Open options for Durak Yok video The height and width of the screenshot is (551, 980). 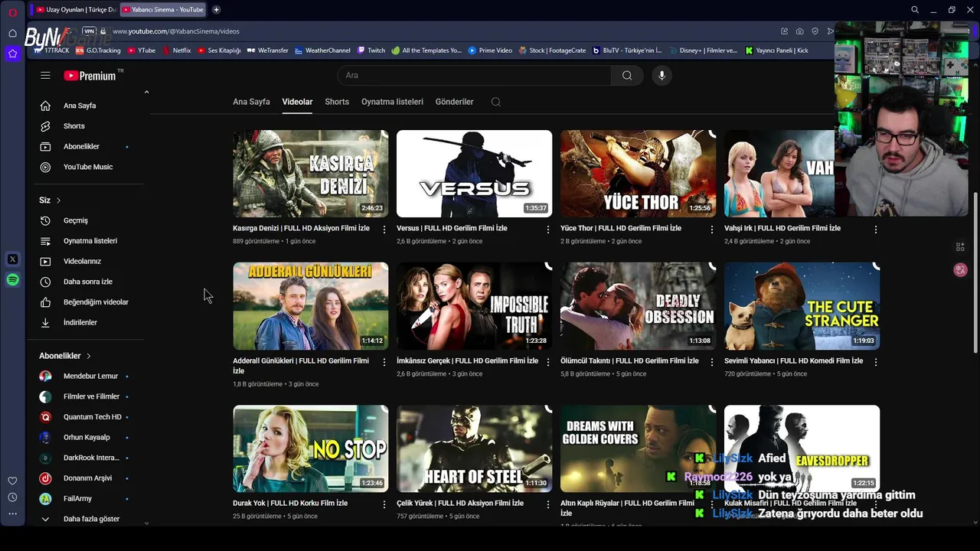384,504
